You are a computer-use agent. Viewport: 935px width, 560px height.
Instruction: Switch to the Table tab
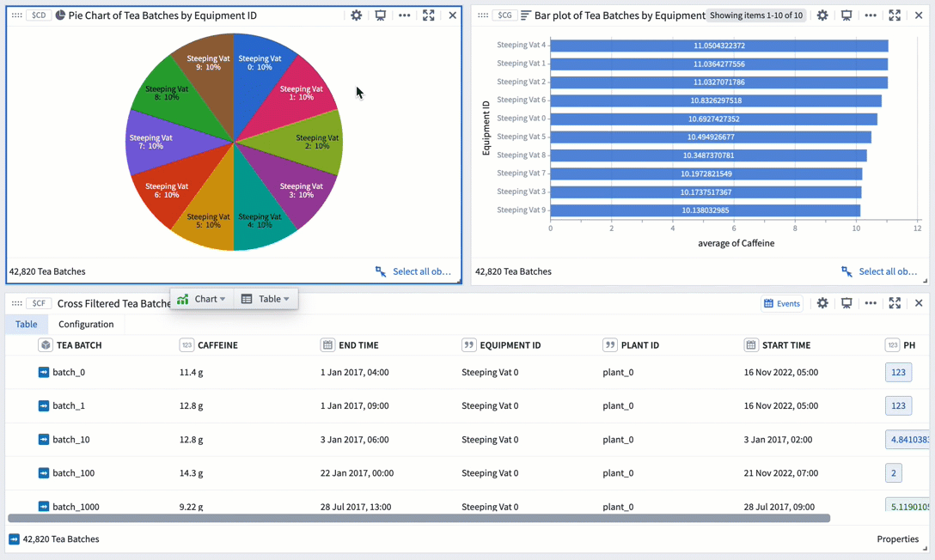(27, 324)
